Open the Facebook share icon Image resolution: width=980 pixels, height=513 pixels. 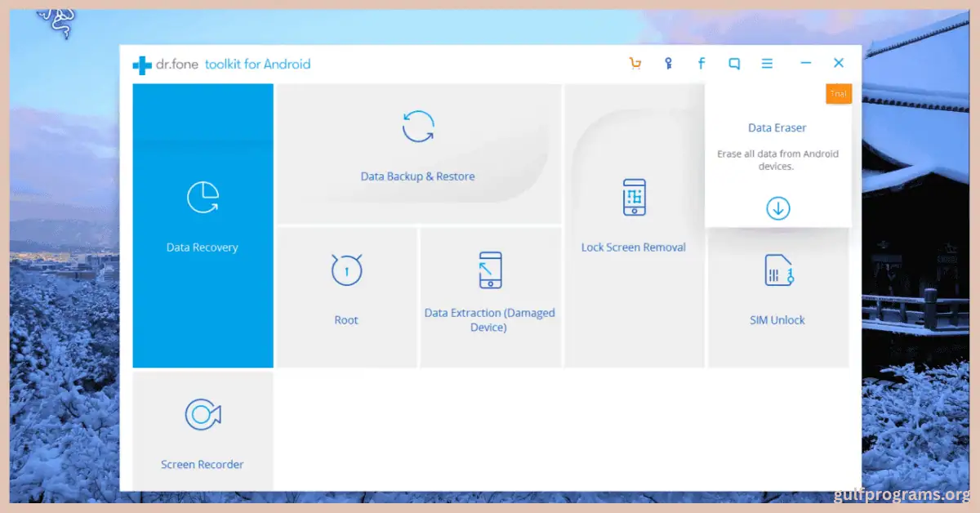701,64
